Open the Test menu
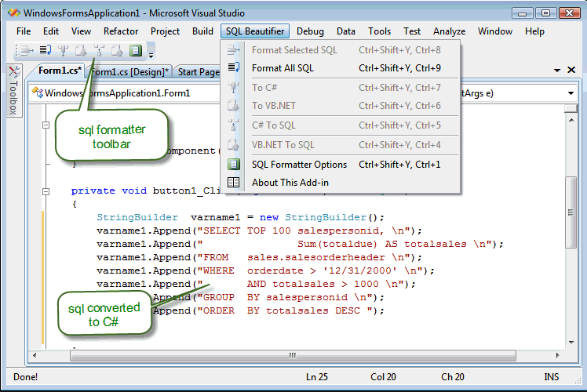 point(412,31)
